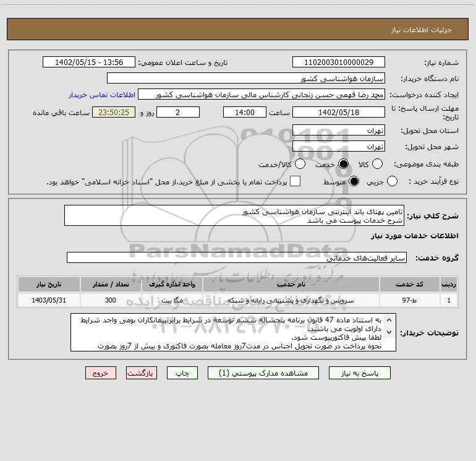Click the پاسخ به نیاز button
The height and width of the screenshot is (461, 476).
359,373
